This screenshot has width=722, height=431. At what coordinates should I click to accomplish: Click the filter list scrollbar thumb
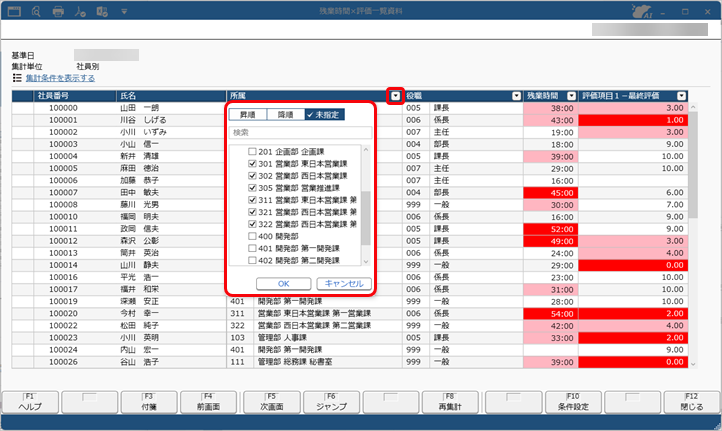(366, 218)
